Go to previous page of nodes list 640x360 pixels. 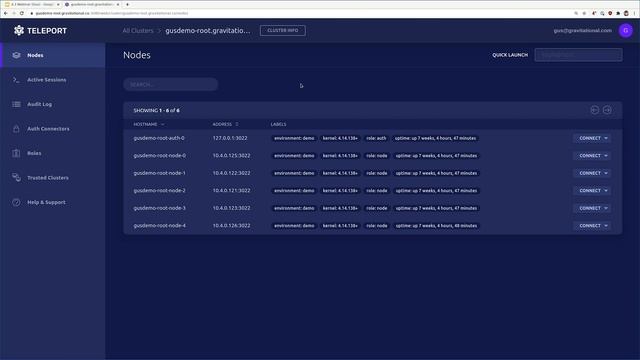(x=594, y=110)
